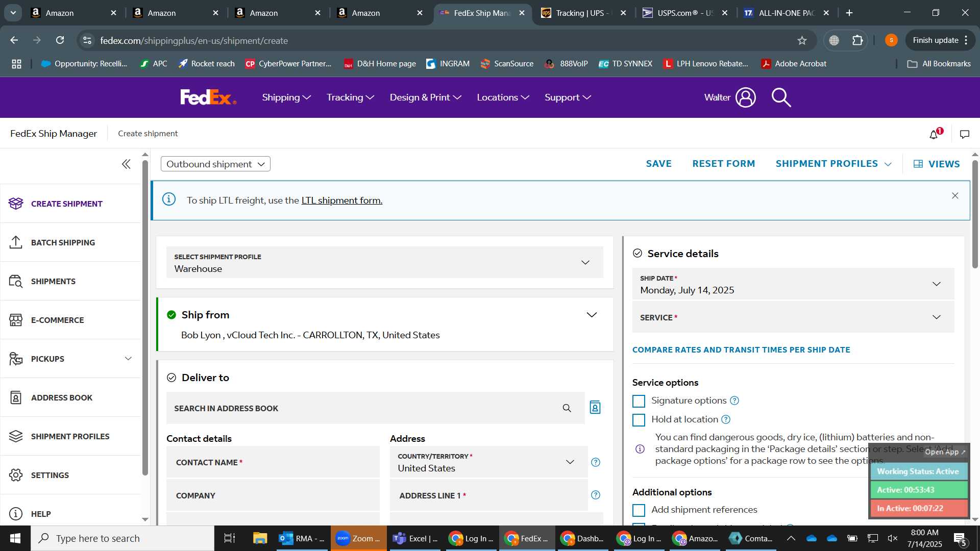Open the Design & Print menu

[x=425, y=97]
